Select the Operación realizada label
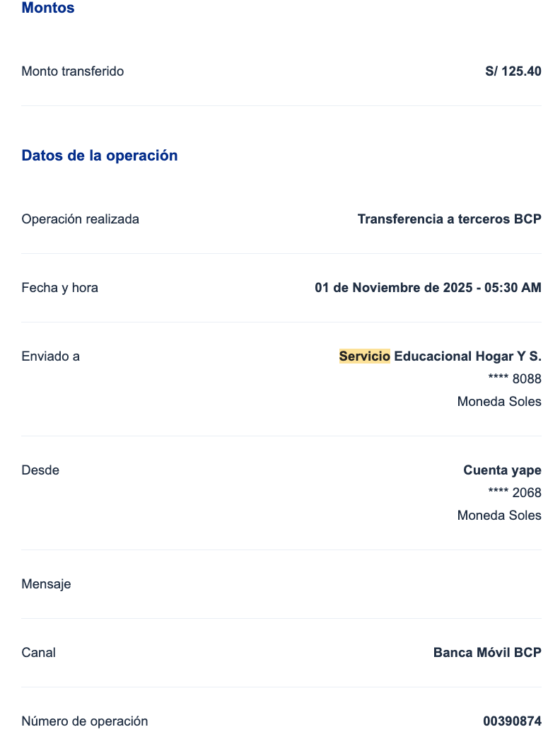Image resolution: width=560 pixels, height=744 pixels. click(81, 219)
